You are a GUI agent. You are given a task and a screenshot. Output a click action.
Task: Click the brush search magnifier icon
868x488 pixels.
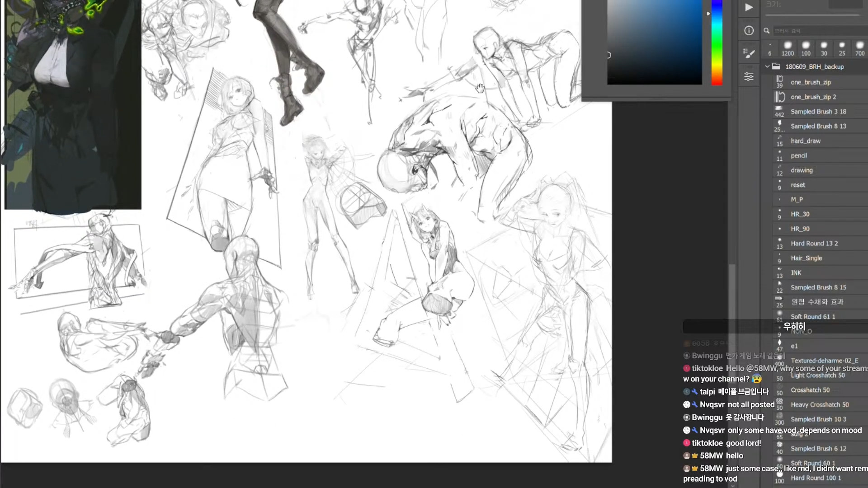tap(767, 31)
